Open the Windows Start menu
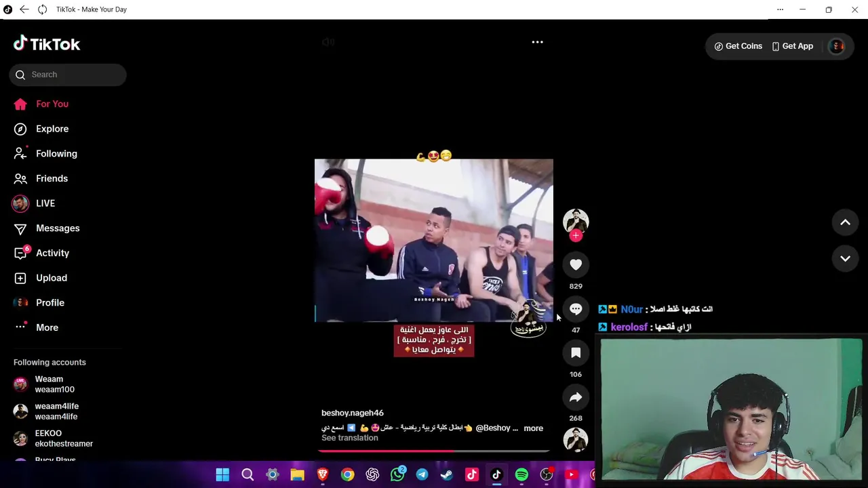Image resolution: width=868 pixels, height=488 pixels. 222,475
